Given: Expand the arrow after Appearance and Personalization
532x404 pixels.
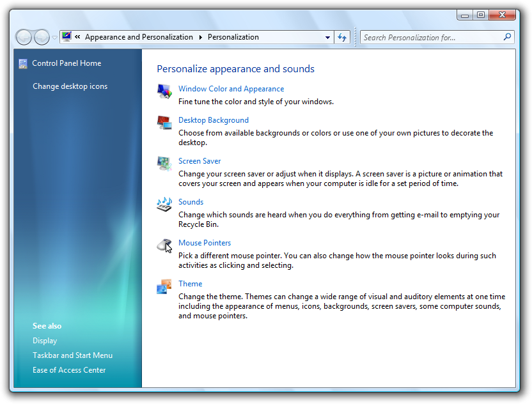Looking at the screenshot, I should [x=200, y=37].
